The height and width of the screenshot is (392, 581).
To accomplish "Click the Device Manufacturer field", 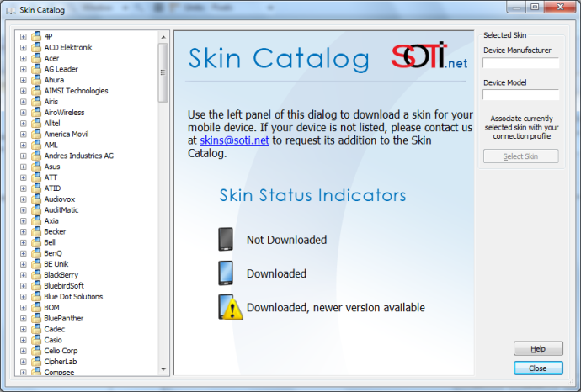I will coord(520,63).
